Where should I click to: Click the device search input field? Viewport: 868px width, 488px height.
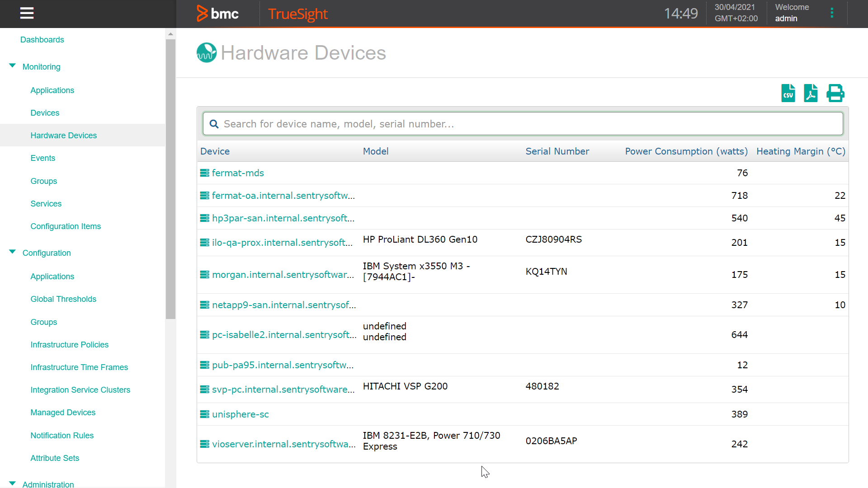[x=523, y=124]
